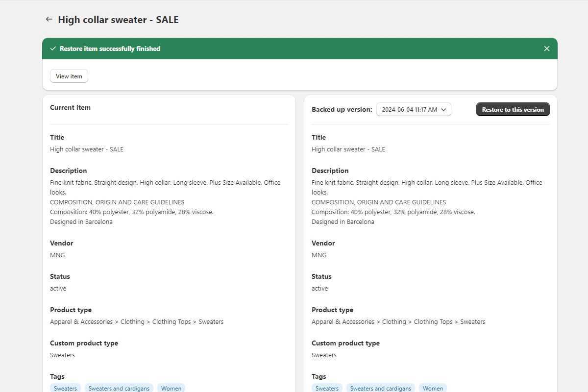Click the success checkmark icon in the banner
This screenshot has width=588, height=392.
pos(53,49)
